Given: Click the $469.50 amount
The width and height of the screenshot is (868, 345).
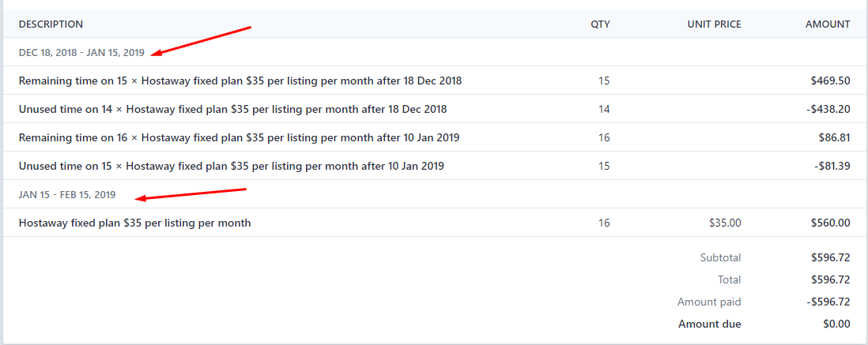Looking at the screenshot, I should (x=830, y=81).
